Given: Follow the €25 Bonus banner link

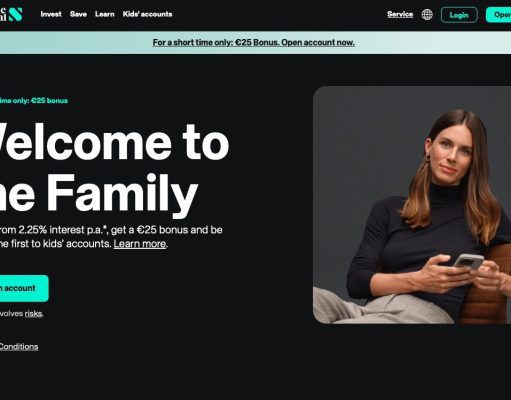Looking at the screenshot, I should (254, 43).
